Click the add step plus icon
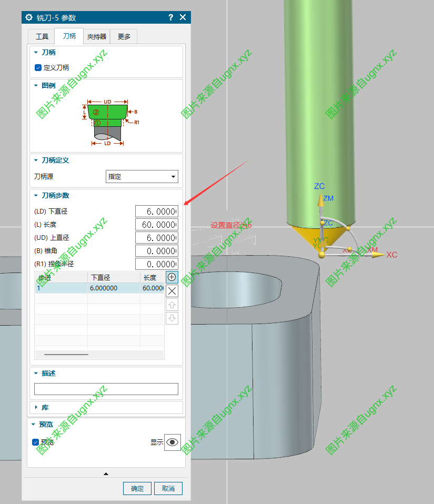Image resolution: width=434 pixels, height=504 pixels. click(171, 277)
